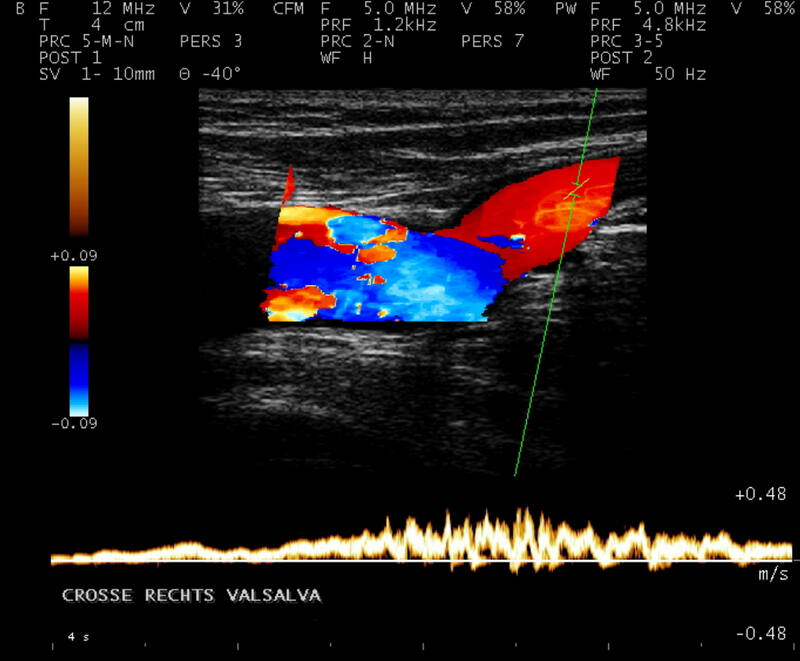The image size is (800, 661).
Task: Click the 'PERS 3' persistence value
Action: tap(211, 41)
